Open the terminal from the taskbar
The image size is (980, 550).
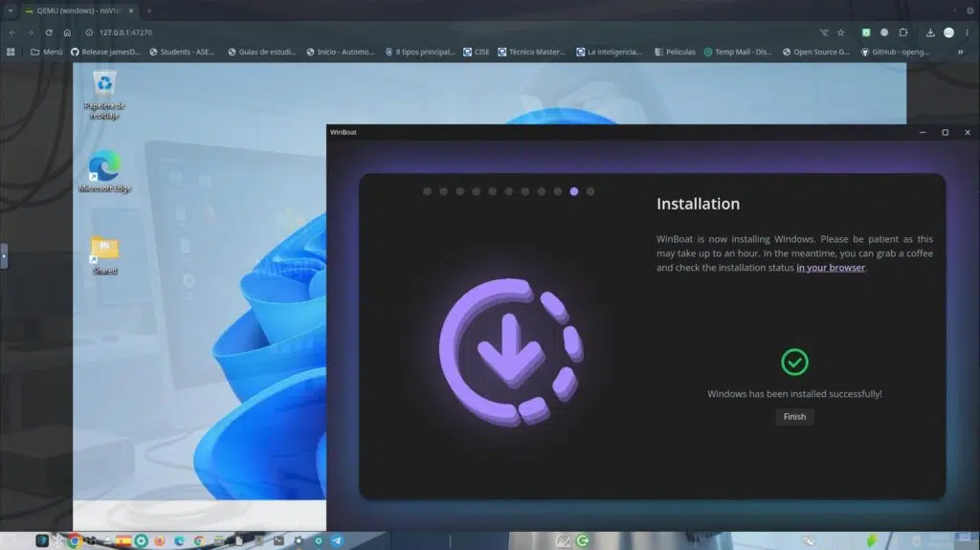click(x=278, y=540)
